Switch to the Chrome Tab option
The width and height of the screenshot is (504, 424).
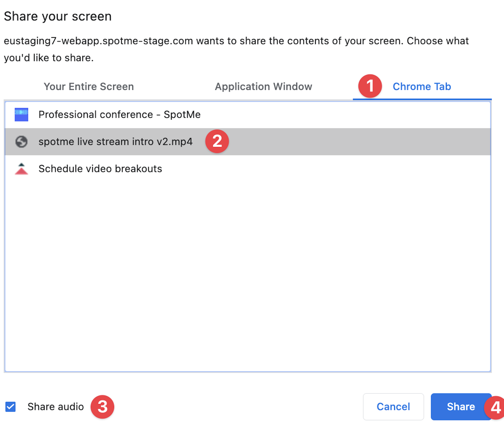[422, 87]
